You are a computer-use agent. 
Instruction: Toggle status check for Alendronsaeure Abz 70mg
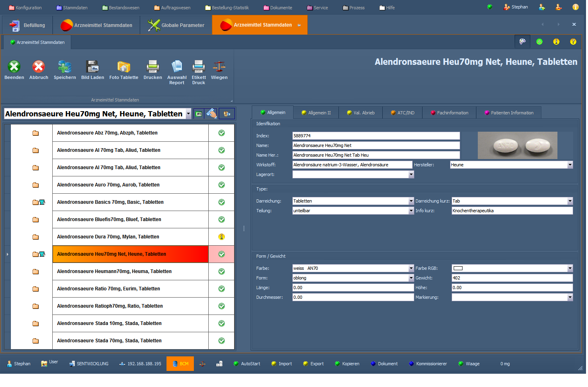click(x=222, y=133)
